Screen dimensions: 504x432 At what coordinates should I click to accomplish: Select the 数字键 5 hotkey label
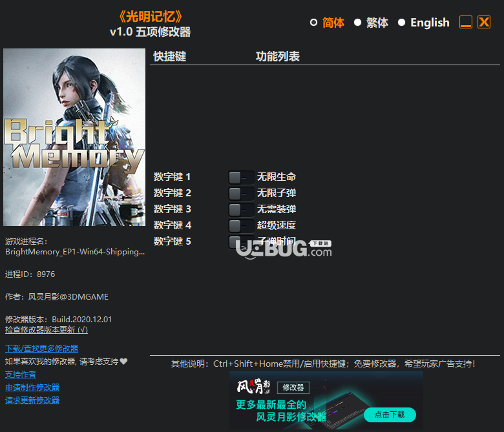173,242
